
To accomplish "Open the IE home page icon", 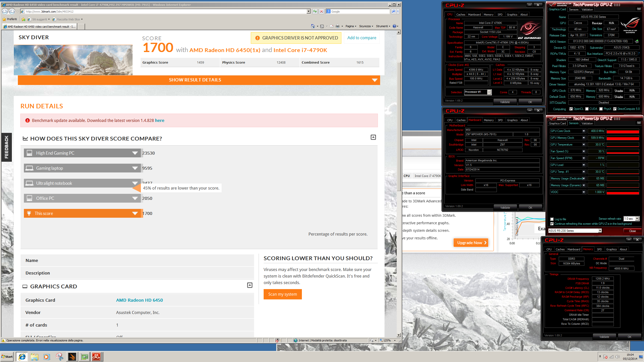I will tap(313, 26).
